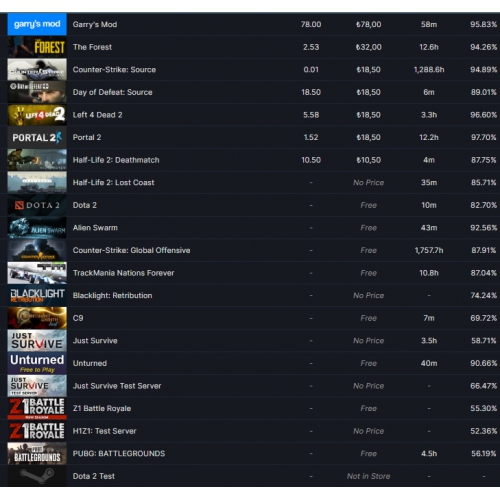Screen dimensions: 500x500
Task: Open Half-Life 2: Deathmatch title link
Action: (x=116, y=160)
